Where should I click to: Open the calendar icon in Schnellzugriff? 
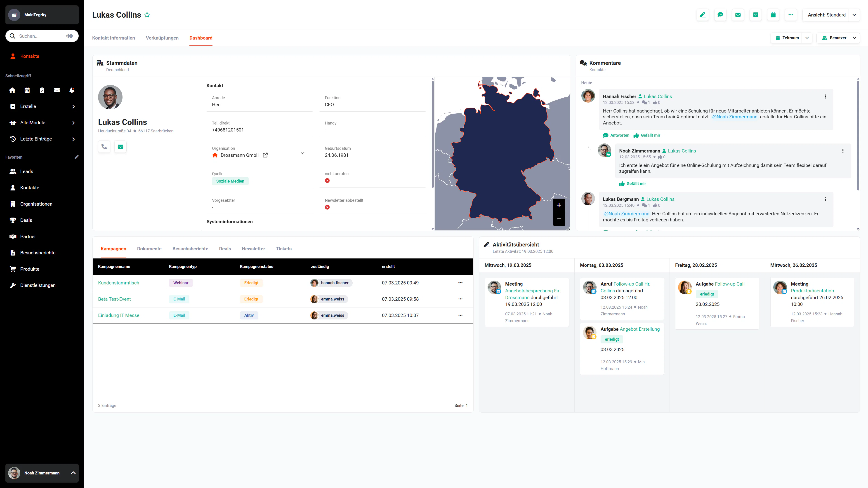point(27,90)
